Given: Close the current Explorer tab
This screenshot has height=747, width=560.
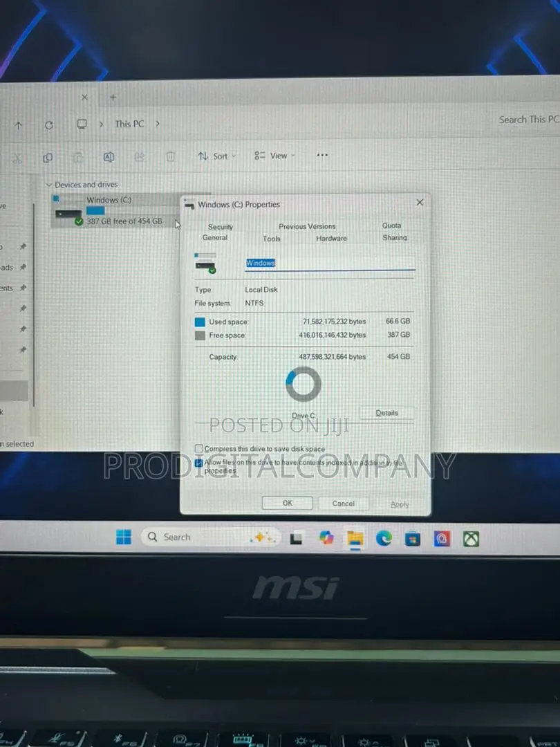Looking at the screenshot, I should pos(84,98).
